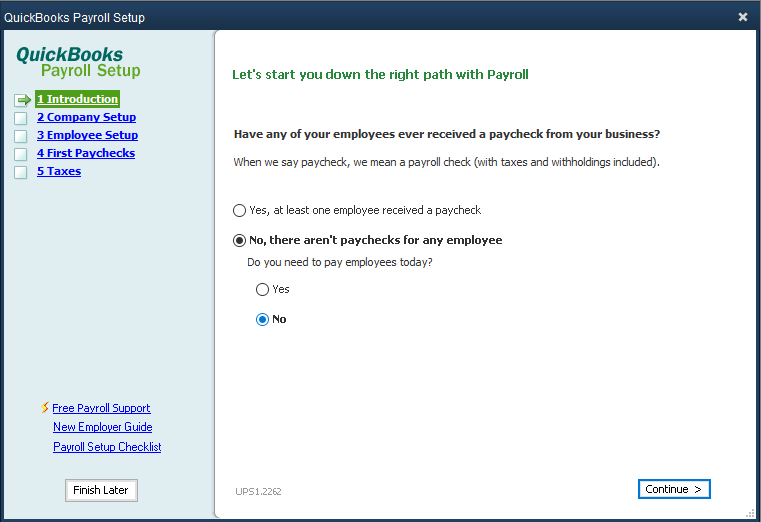Tick the checkbox next to Taxes
Screen dimensions: 761x522
click(x=20, y=172)
